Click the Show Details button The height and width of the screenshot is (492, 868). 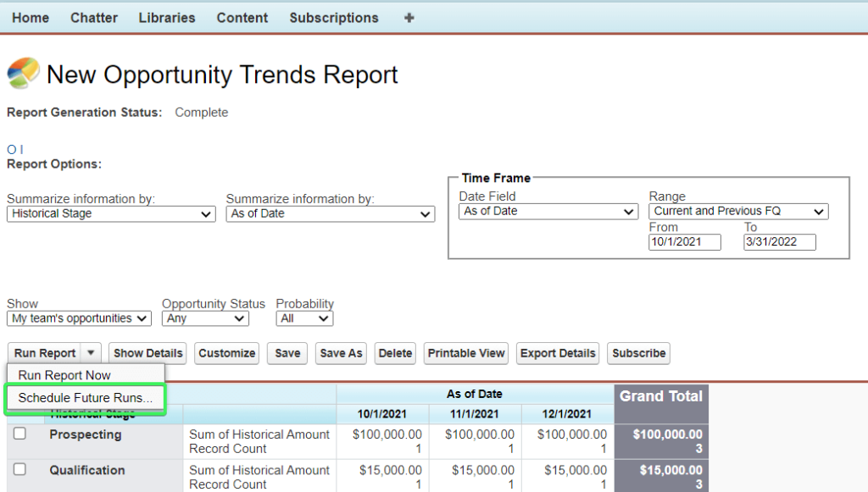[147, 353]
